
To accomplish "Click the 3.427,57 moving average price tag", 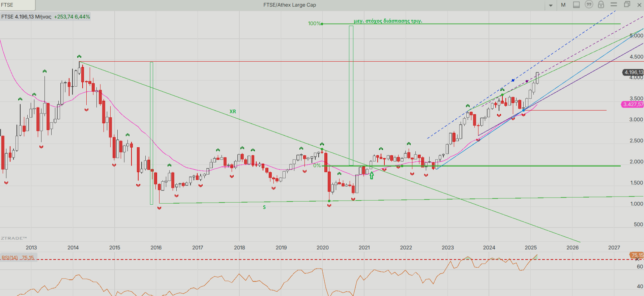I will (x=633, y=104).
